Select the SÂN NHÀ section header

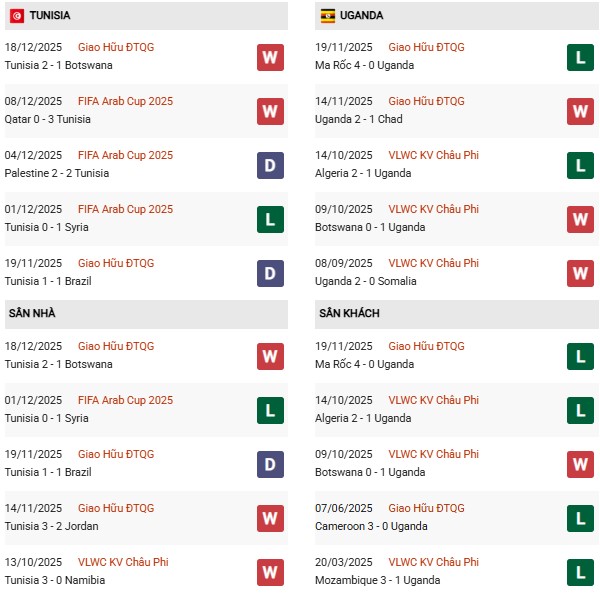[x=33, y=314]
